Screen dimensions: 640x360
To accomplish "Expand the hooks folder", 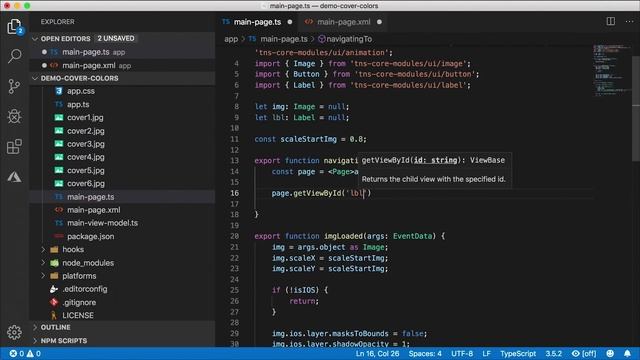I will point(43,249).
